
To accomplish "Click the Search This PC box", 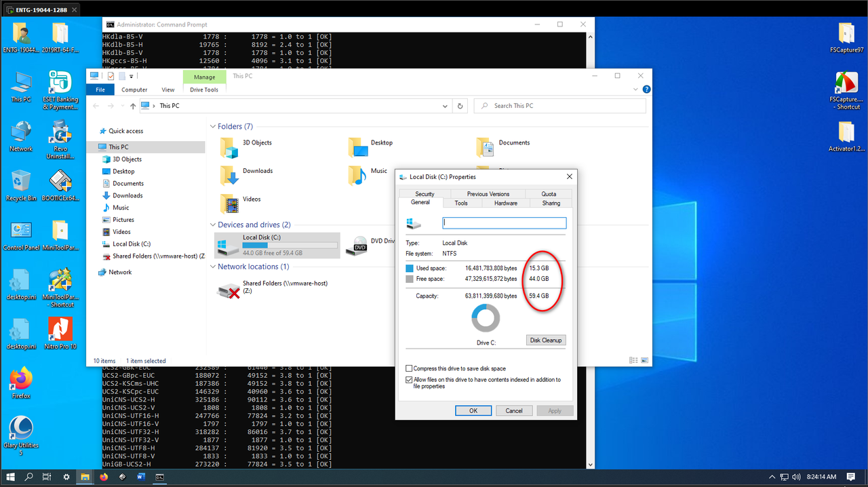I will [559, 106].
